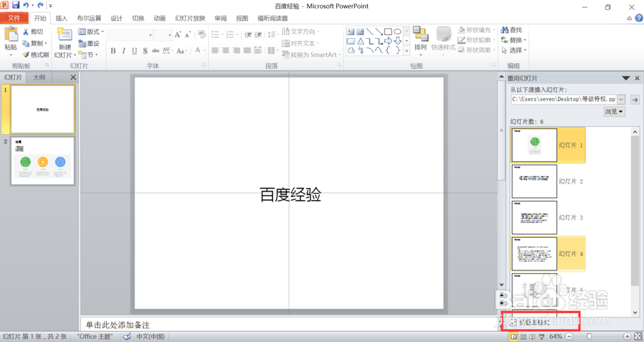Select the Rectangle shape in gallery
Image resolution: width=644 pixels, height=342 pixels.
(388, 32)
